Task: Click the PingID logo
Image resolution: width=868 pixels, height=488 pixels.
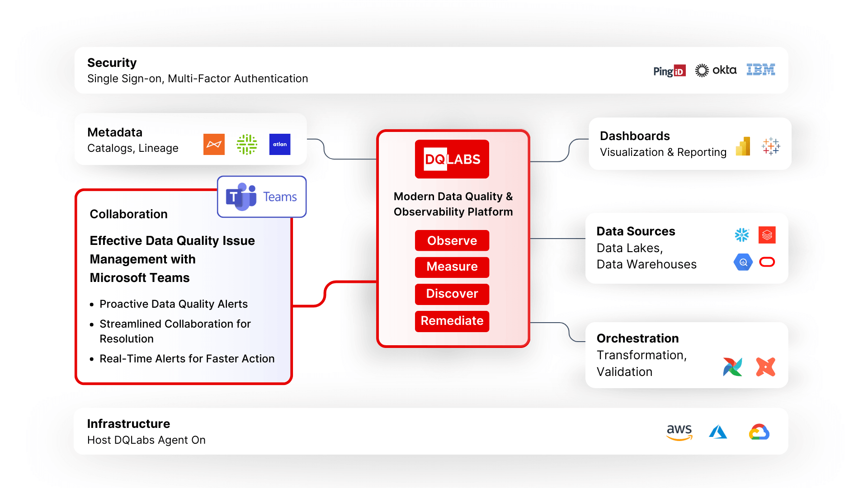Action: point(670,71)
